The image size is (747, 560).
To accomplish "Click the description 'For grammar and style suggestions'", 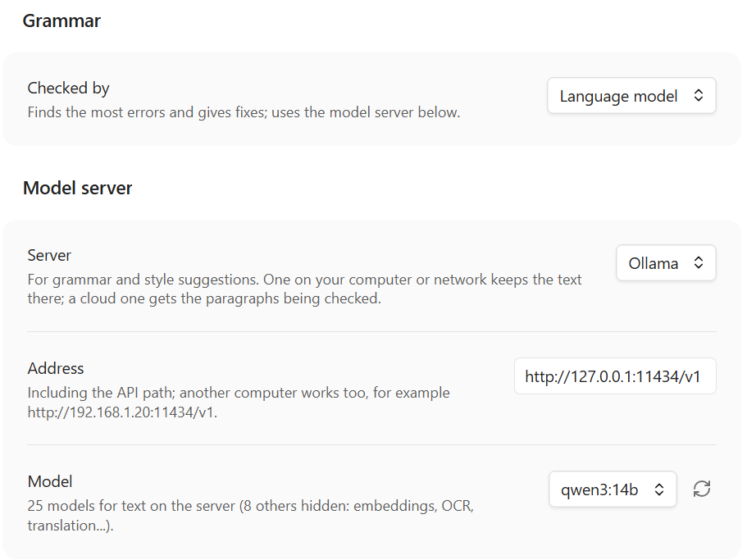I will point(143,280).
